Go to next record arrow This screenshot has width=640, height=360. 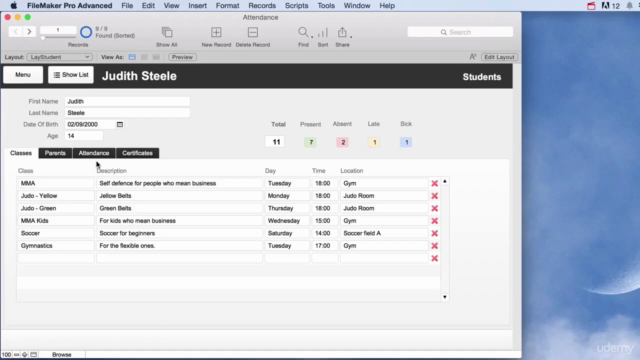29,31
